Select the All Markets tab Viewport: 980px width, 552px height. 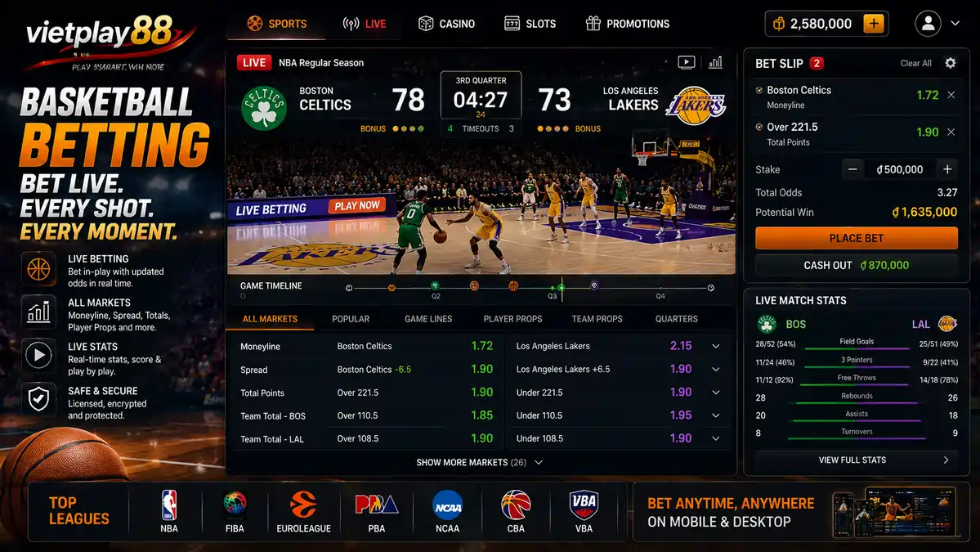tap(270, 319)
